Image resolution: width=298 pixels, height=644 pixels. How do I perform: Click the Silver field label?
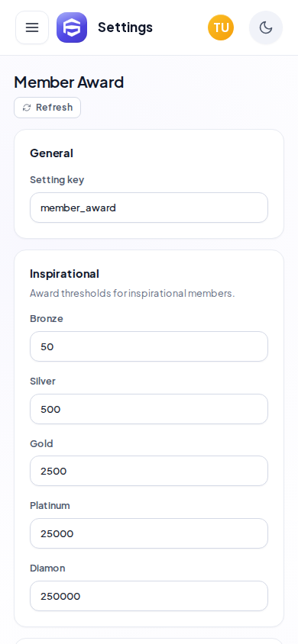43,382
